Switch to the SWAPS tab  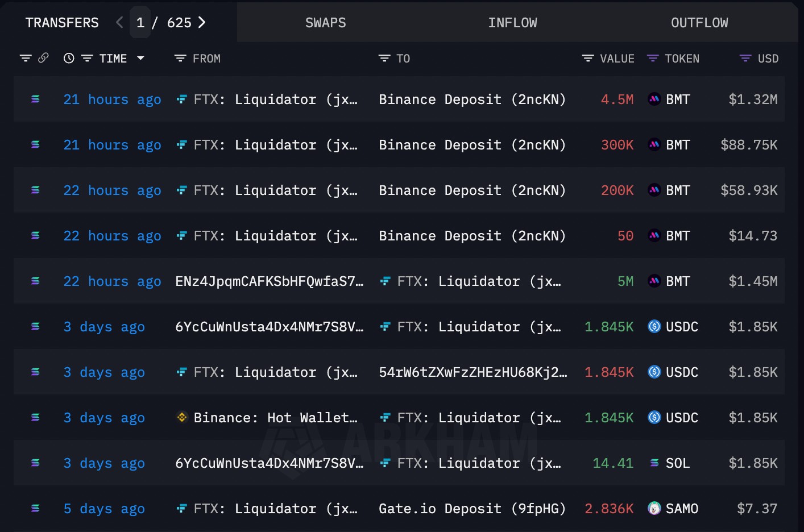pyautogui.click(x=326, y=23)
